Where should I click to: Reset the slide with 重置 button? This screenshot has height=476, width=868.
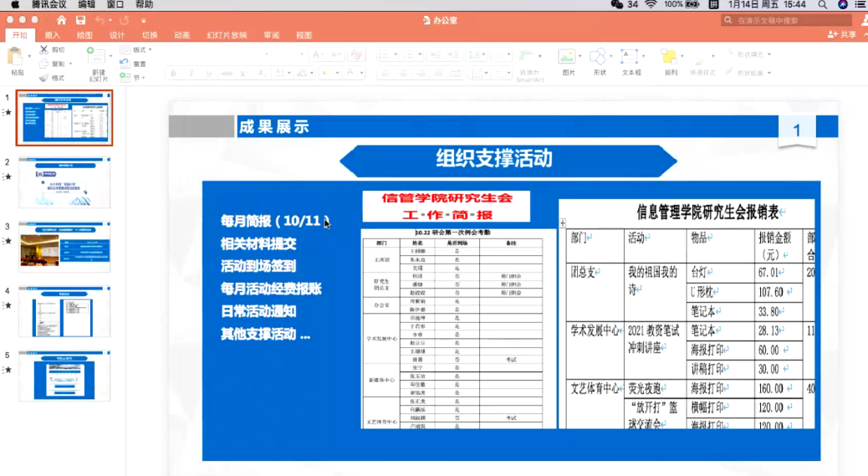(x=134, y=64)
